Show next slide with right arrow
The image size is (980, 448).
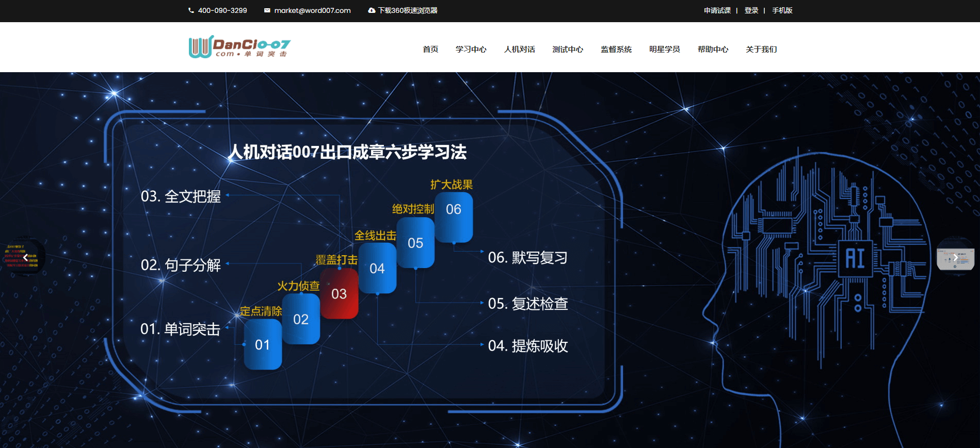point(955,257)
